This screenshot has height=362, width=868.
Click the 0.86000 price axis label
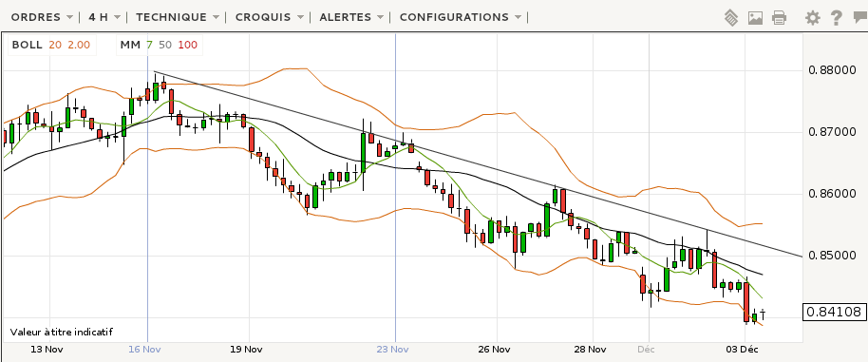tap(832, 194)
